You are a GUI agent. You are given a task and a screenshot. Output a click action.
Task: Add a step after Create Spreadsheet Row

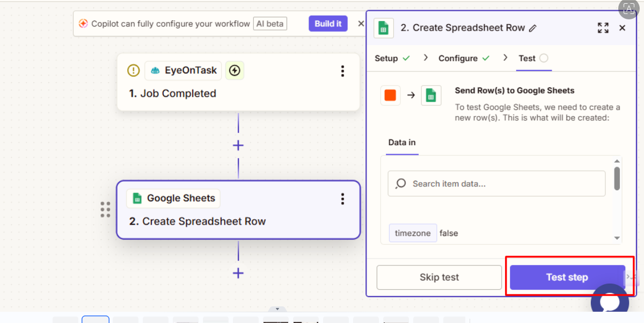(238, 273)
